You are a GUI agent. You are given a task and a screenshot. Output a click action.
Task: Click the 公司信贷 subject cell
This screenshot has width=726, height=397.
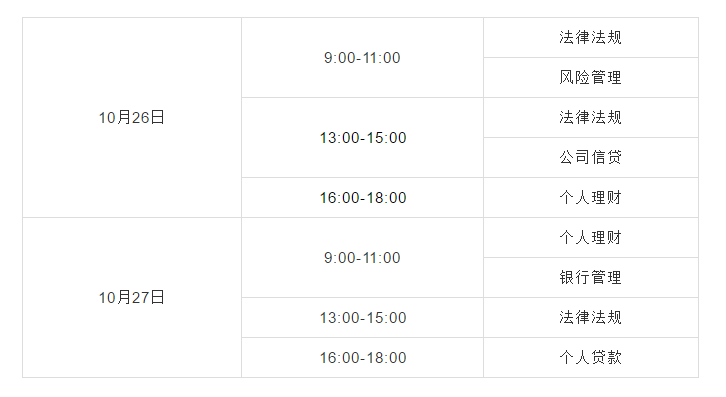590,158
